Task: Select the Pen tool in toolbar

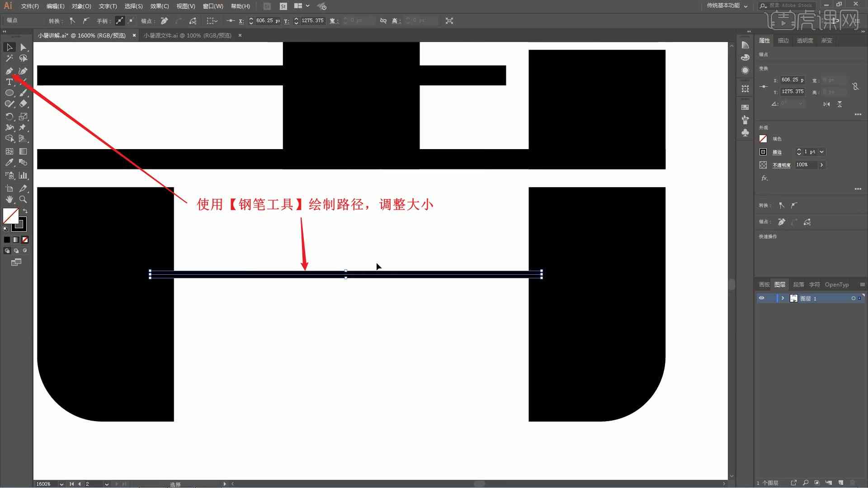Action: click(8, 70)
